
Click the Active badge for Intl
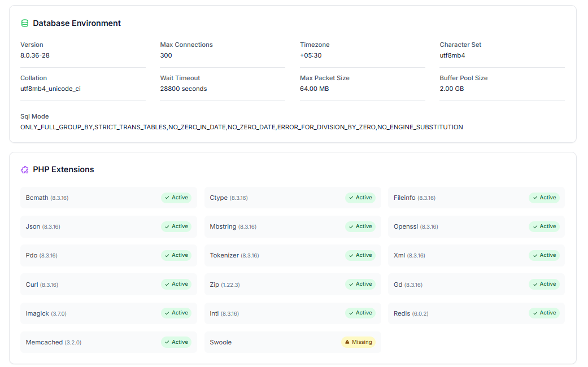coord(360,313)
